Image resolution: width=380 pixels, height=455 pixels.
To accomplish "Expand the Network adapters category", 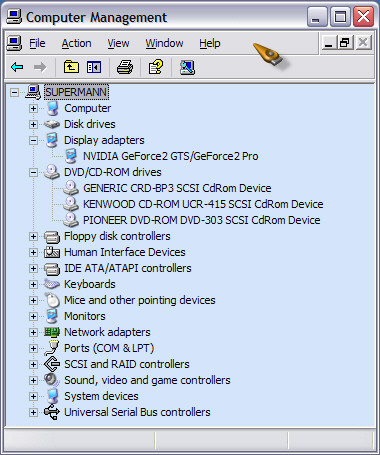I will tap(33, 332).
